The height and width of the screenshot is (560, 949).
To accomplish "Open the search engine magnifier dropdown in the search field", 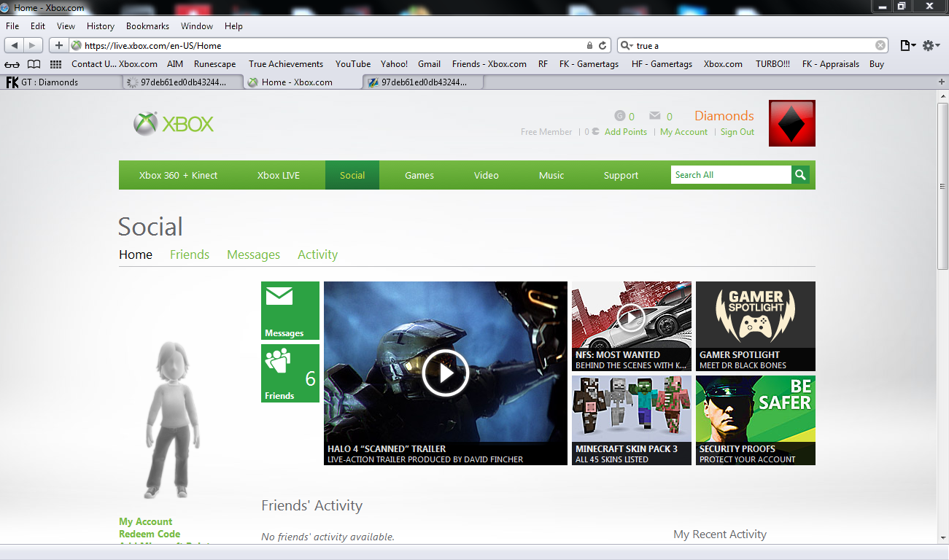I will click(626, 45).
